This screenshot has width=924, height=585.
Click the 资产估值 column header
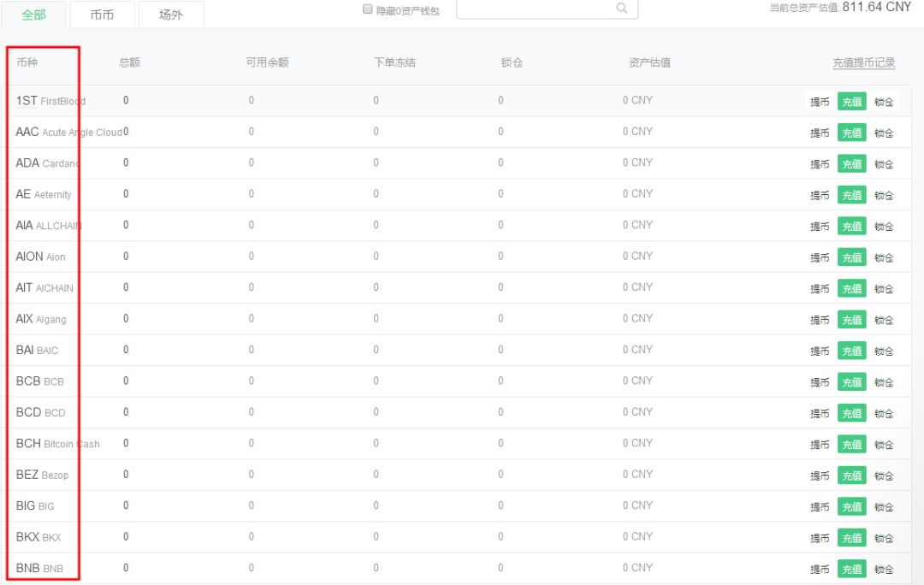tap(649, 62)
